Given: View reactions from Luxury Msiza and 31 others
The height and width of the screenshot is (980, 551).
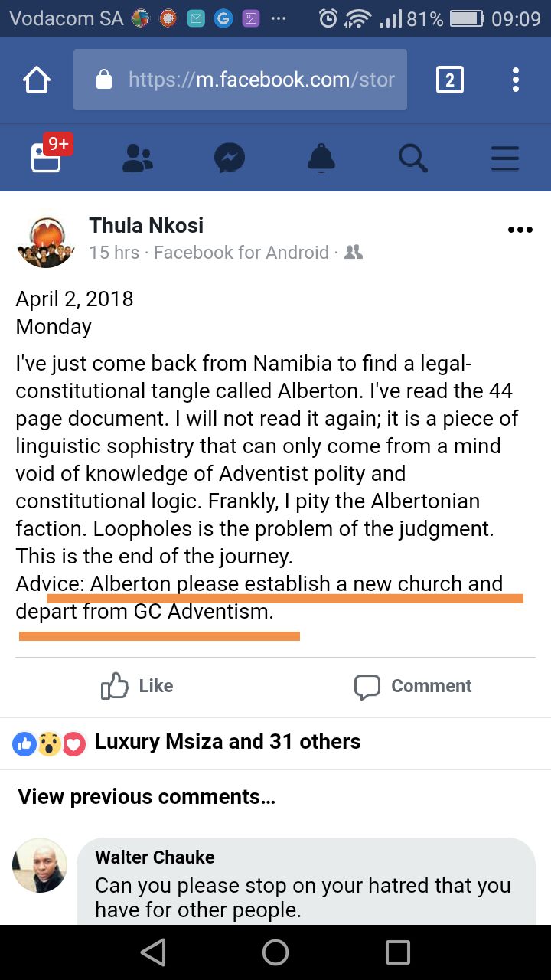Looking at the screenshot, I should 187,742.
